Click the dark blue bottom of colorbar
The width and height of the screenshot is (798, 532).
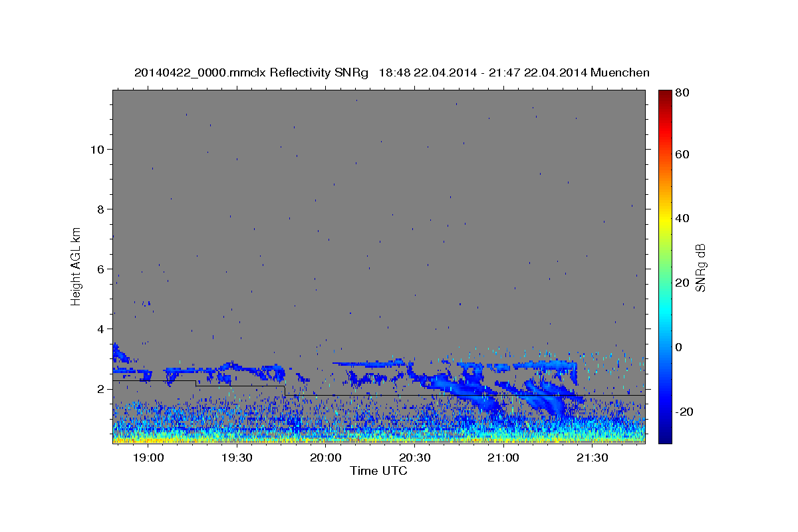(x=664, y=438)
